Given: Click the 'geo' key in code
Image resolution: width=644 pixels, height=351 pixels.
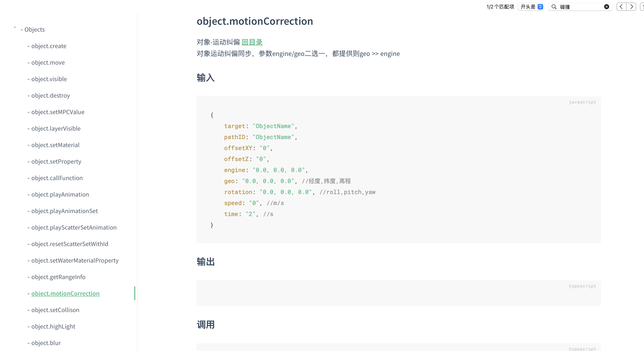Looking at the screenshot, I should tap(229, 181).
